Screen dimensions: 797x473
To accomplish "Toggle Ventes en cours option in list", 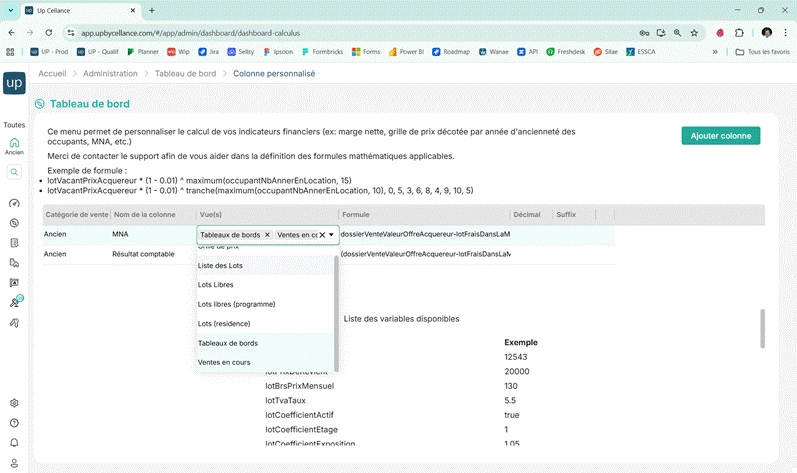I will click(x=265, y=362).
